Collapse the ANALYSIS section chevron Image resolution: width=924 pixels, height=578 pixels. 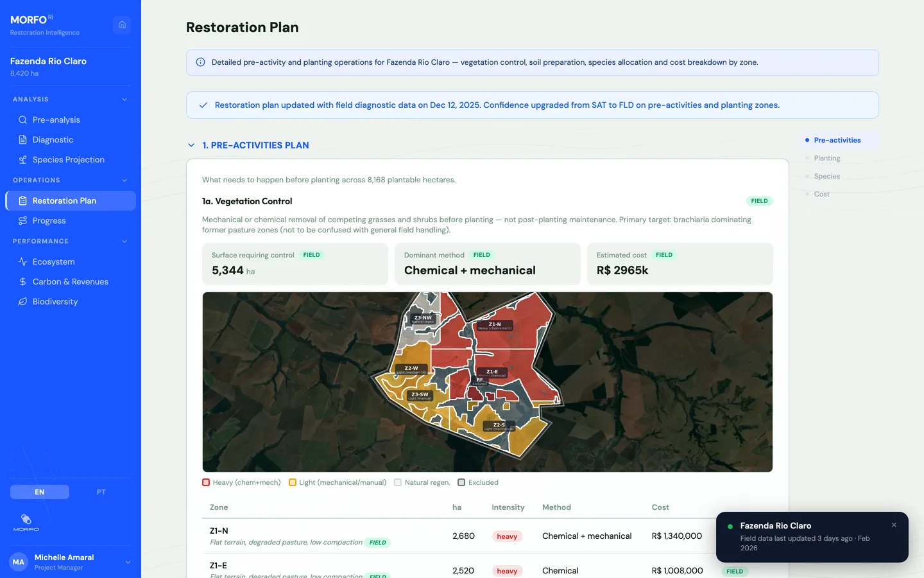tap(124, 99)
